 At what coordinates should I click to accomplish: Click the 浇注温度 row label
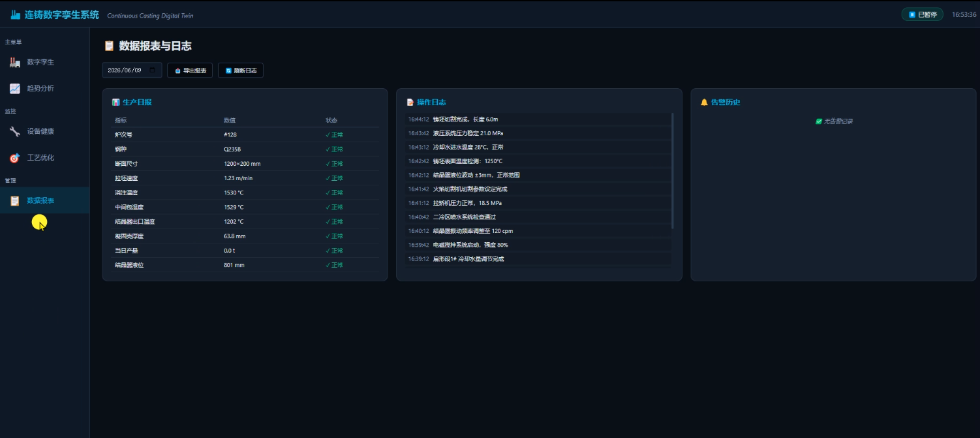click(x=127, y=193)
